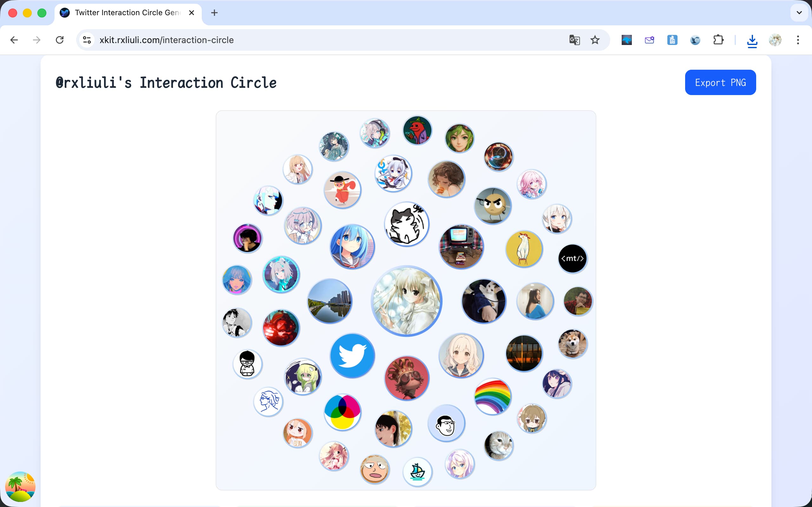
Task: Open the tab list chevron at top right
Action: (x=799, y=13)
